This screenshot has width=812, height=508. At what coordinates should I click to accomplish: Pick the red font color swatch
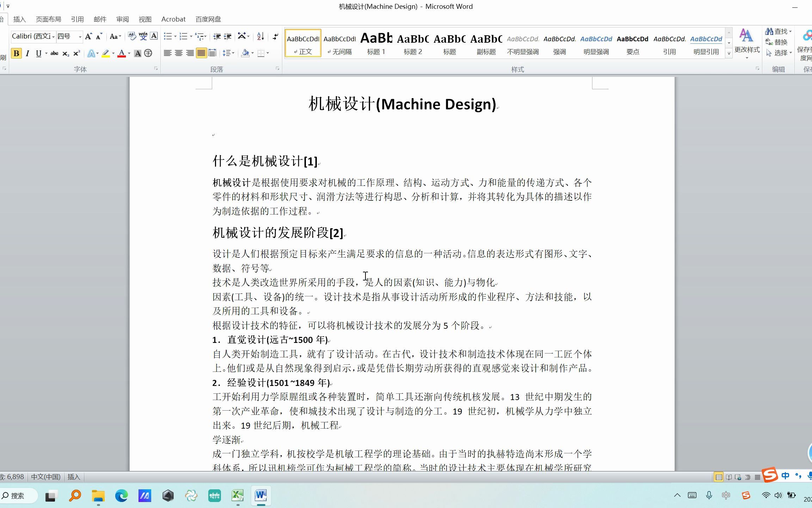pos(122,54)
